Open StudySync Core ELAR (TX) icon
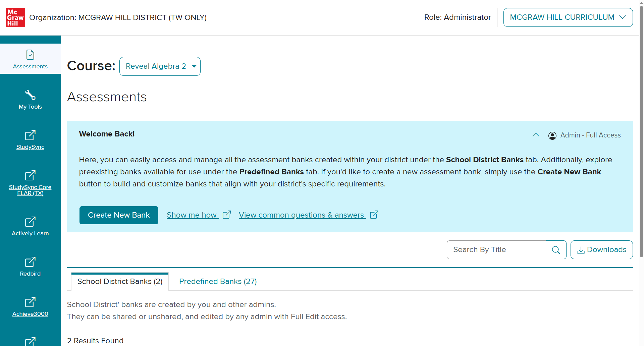The width and height of the screenshot is (644, 346). click(x=30, y=175)
